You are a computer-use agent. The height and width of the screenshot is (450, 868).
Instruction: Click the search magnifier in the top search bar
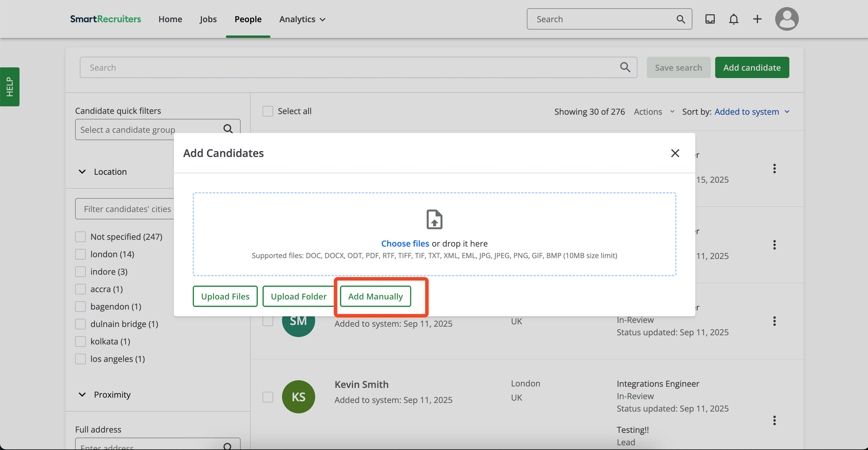point(681,19)
